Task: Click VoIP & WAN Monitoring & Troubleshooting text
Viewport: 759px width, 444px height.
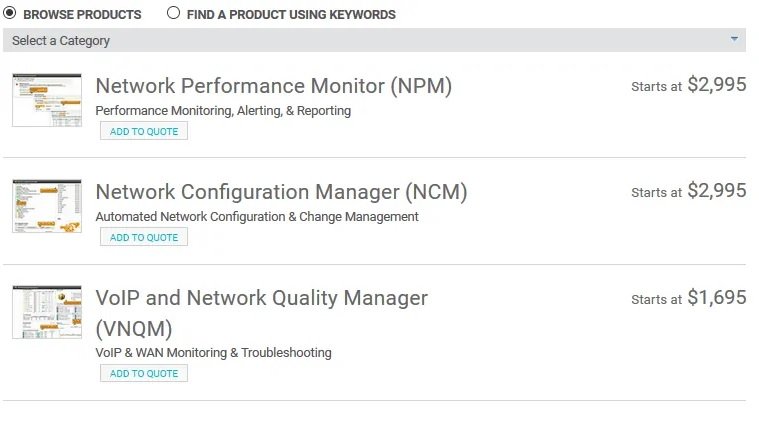Action: (213, 353)
